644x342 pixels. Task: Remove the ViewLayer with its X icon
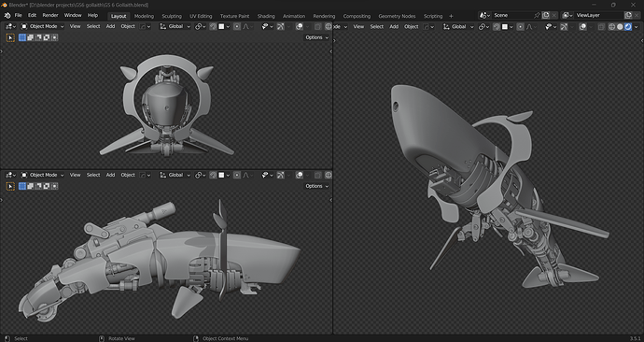pos(637,15)
